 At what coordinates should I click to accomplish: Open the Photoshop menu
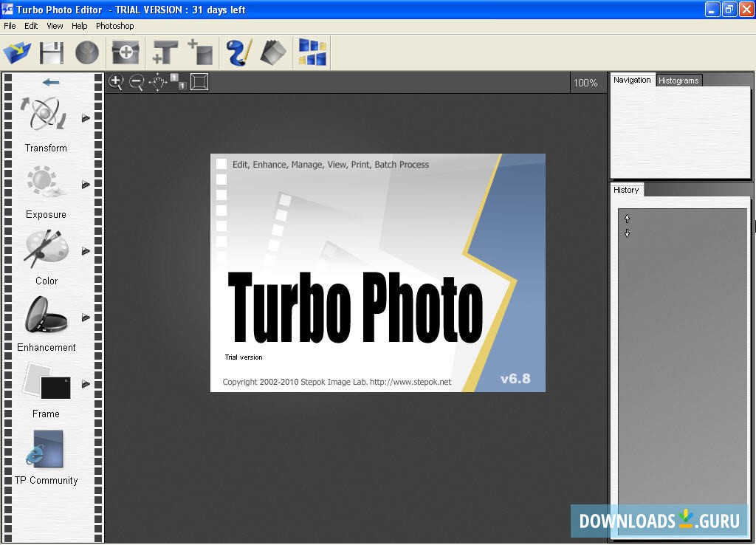coord(114,25)
